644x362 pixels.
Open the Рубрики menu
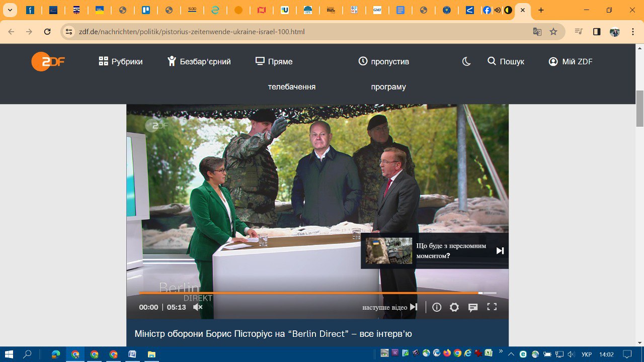pyautogui.click(x=121, y=61)
